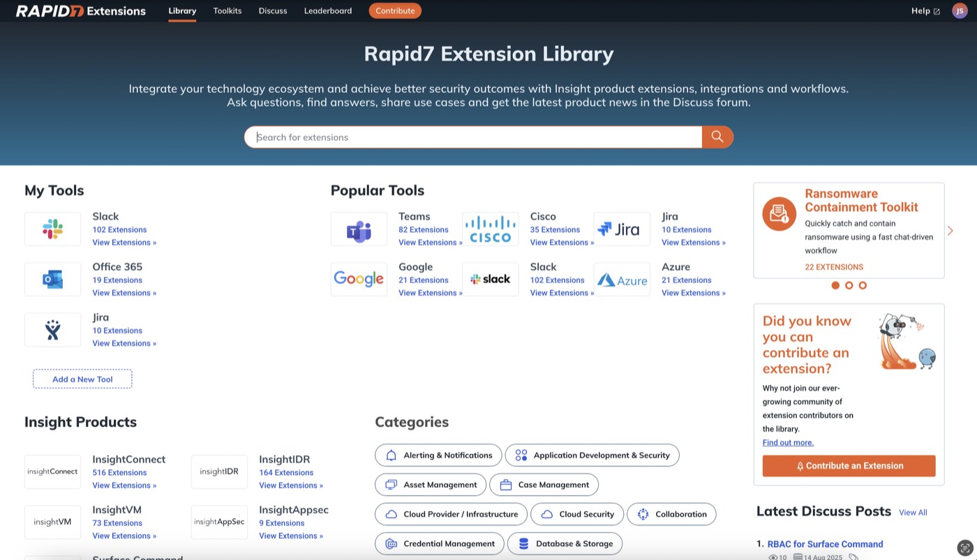Open the Toolkits tab
Viewport: 977px width, 560px height.
[x=228, y=10]
